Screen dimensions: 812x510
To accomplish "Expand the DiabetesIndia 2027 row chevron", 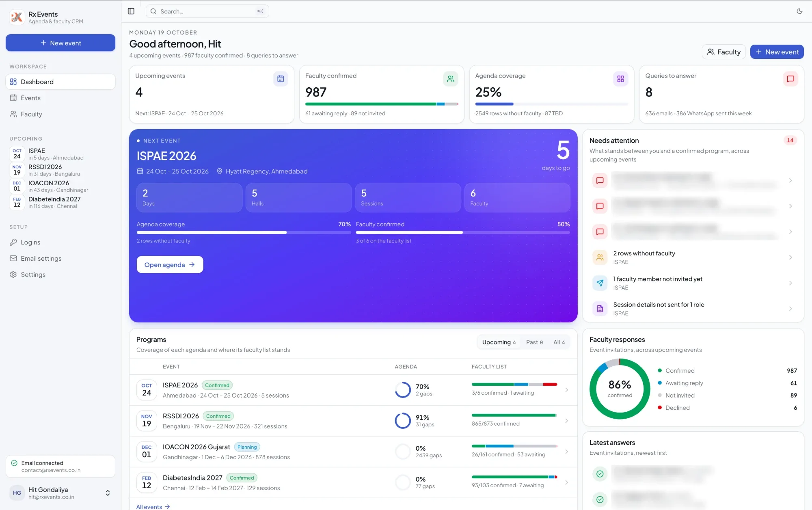I will click(x=566, y=482).
